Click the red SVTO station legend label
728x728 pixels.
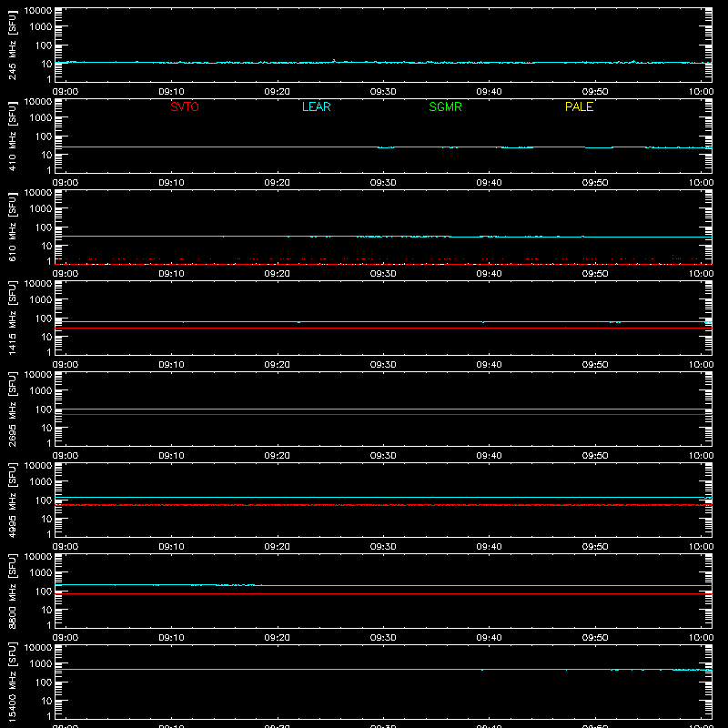pos(185,106)
